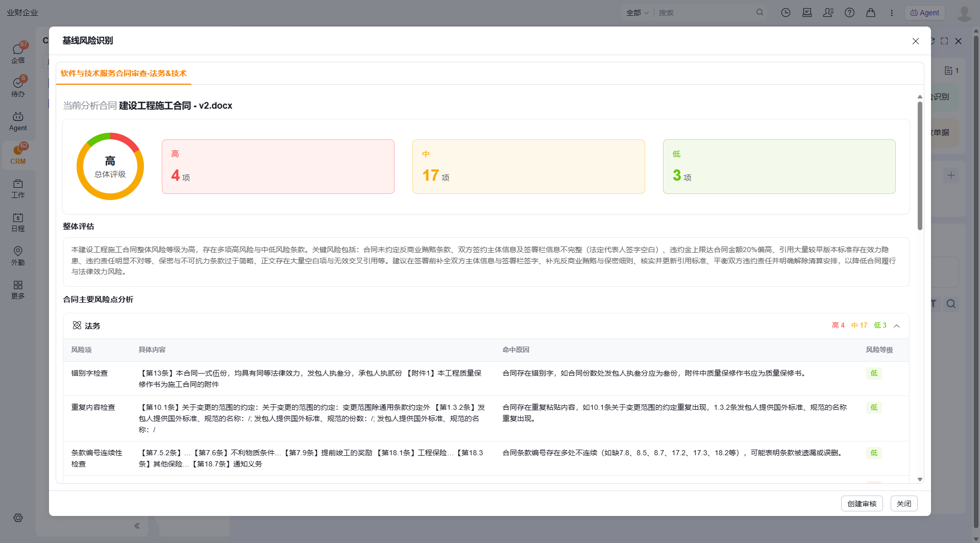Click the 高 4 count in 法务 header
Viewport: 980px width, 543px height.
838,325
